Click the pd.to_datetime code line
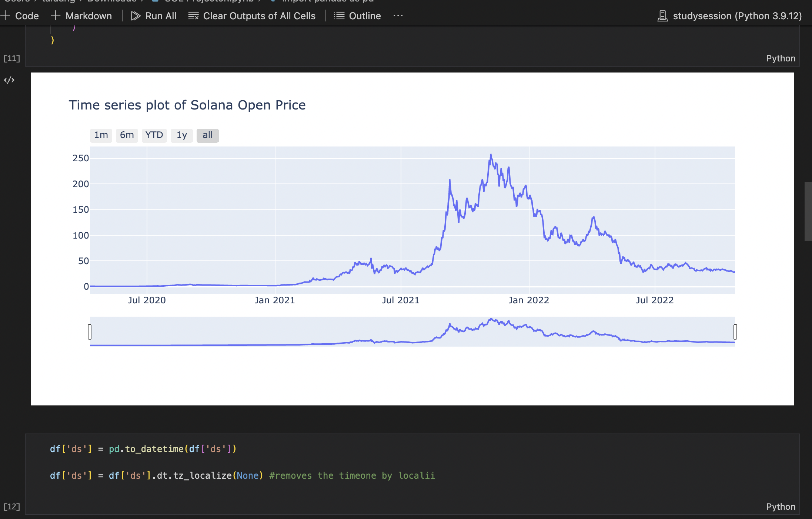The width and height of the screenshot is (812, 519). click(x=143, y=449)
